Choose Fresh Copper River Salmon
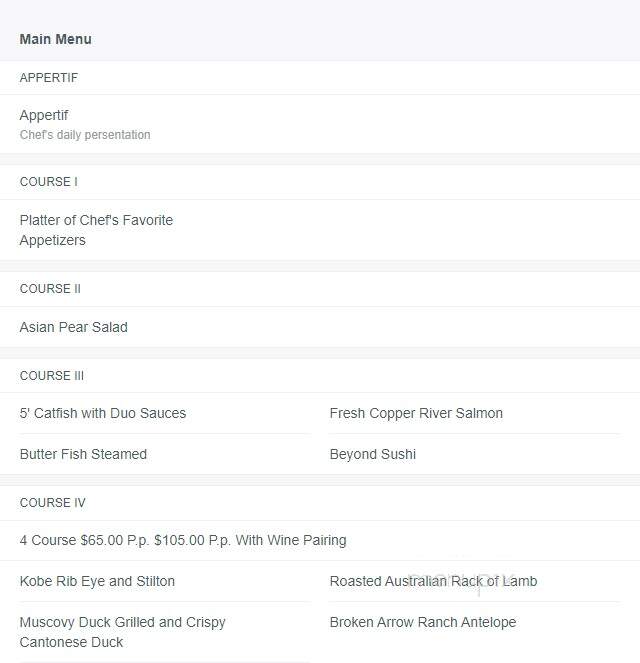 click(416, 413)
